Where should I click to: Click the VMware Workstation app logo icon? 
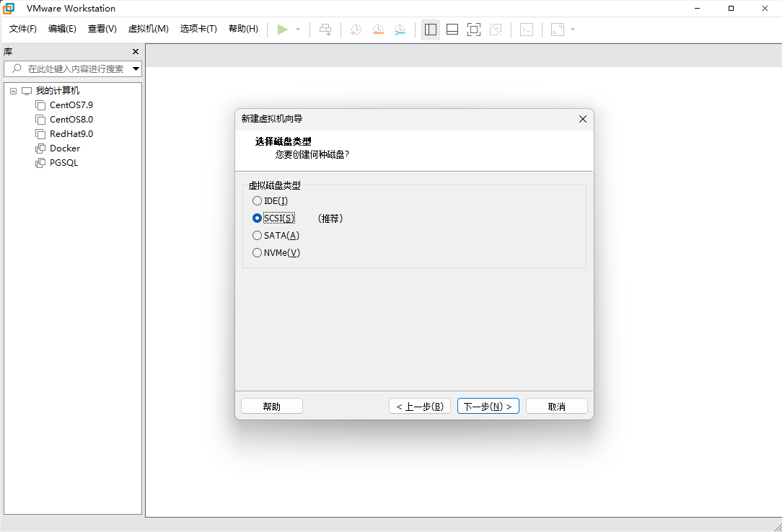coord(9,8)
